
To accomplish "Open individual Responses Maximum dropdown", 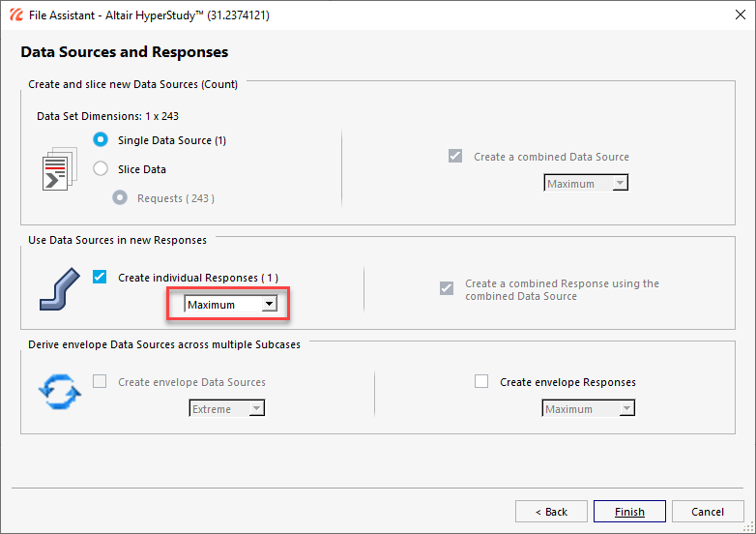I will click(x=230, y=305).
